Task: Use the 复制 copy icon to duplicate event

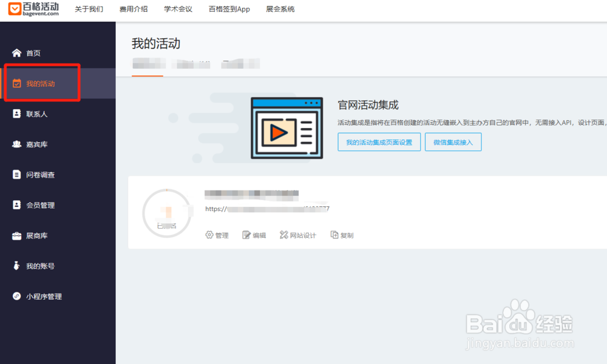Action: pos(334,235)
